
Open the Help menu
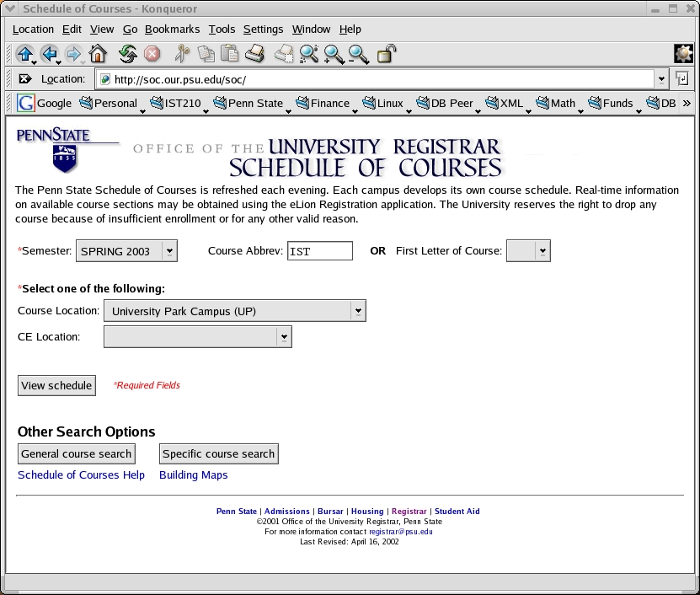coord(350,29)
